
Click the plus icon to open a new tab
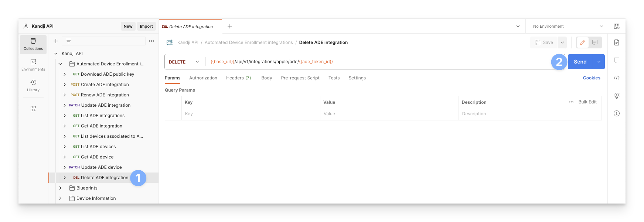click(230, 26)
